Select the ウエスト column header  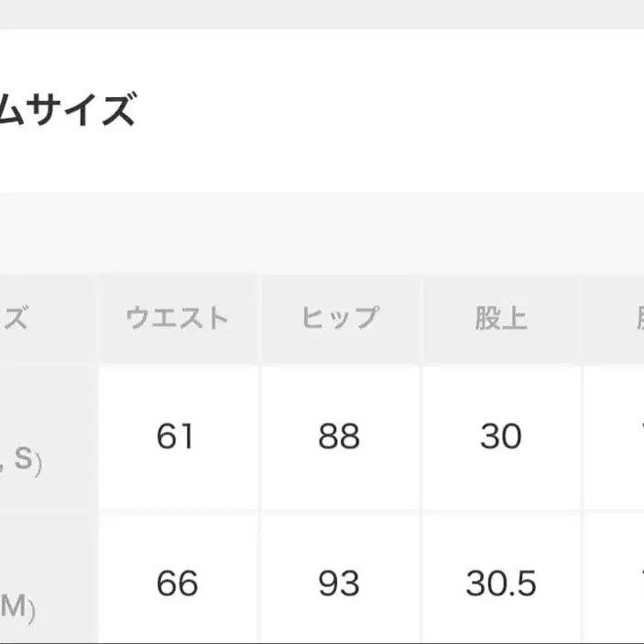point(177,318)
